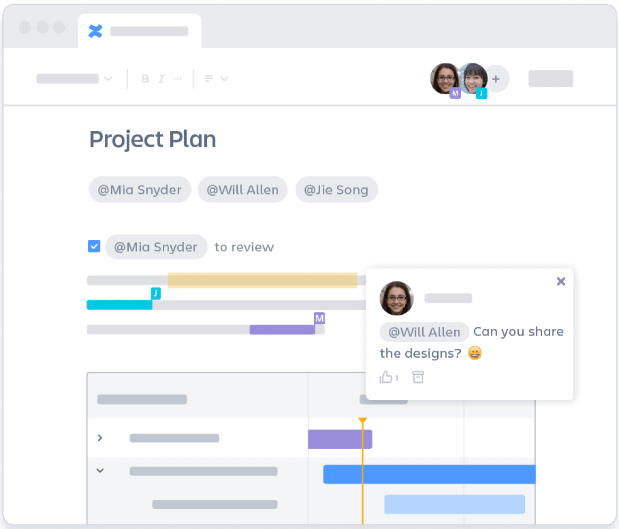Click commenter avatar in comment popup
Viewport: 619px width, 529px height.
coord(397,298)
